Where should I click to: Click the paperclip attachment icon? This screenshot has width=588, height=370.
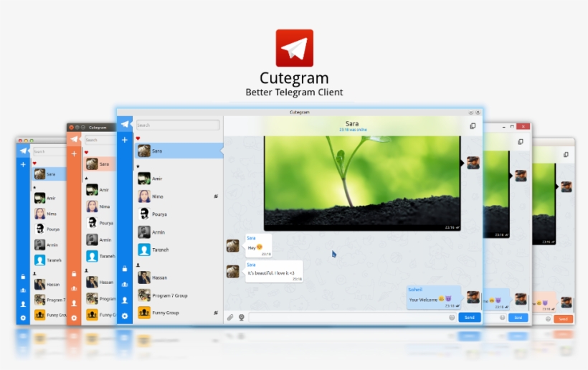[x=230, y=317]
